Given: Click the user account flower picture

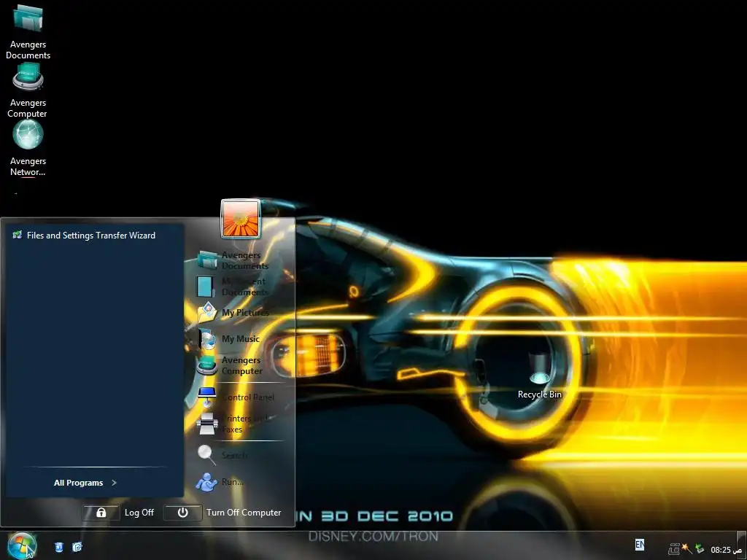Looking at the screenshot, I should (x=241, y=219).
